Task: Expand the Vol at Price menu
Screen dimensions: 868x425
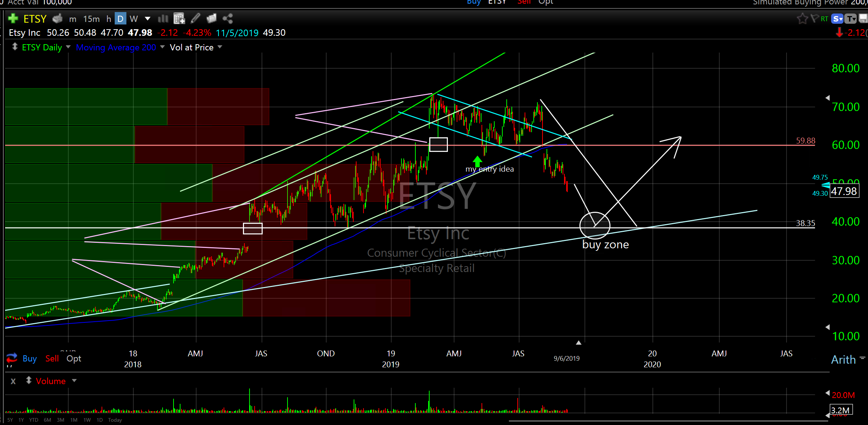Action: [x=220, y=47]
